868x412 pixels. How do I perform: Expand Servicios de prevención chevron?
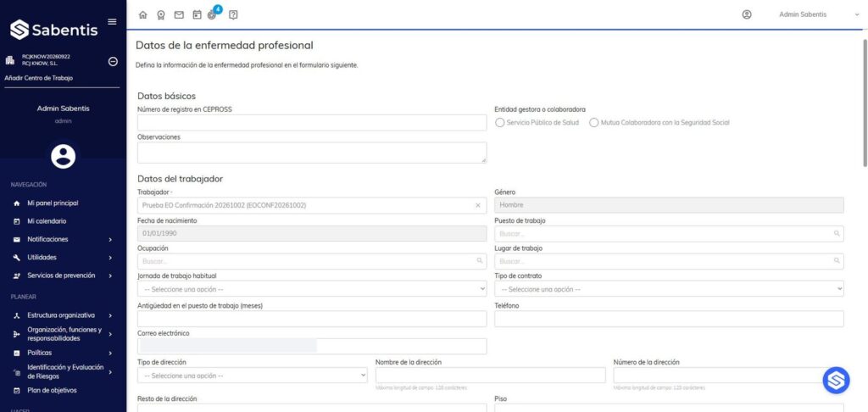[110, 276]
